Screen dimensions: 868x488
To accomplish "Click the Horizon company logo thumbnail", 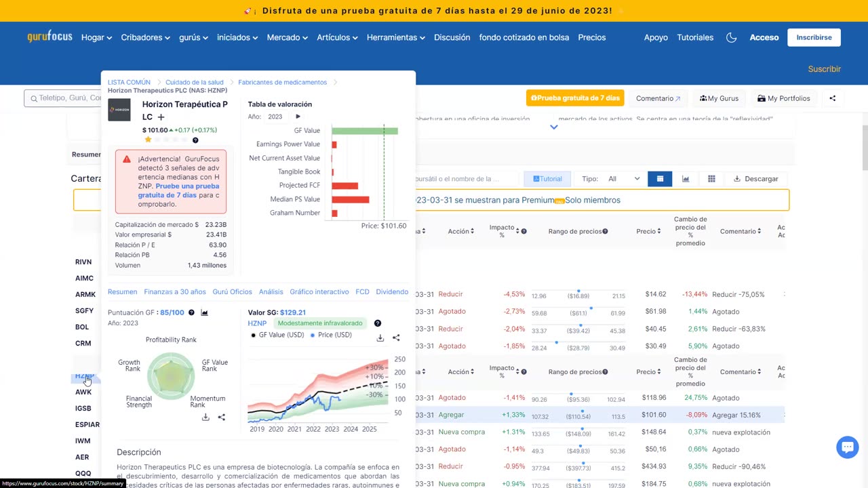I will [119, 110].
